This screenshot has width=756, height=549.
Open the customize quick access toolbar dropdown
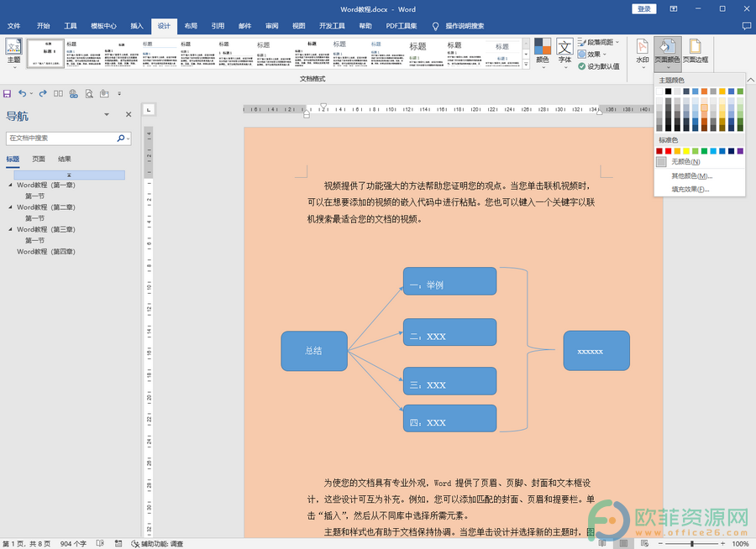click(119, 93)
